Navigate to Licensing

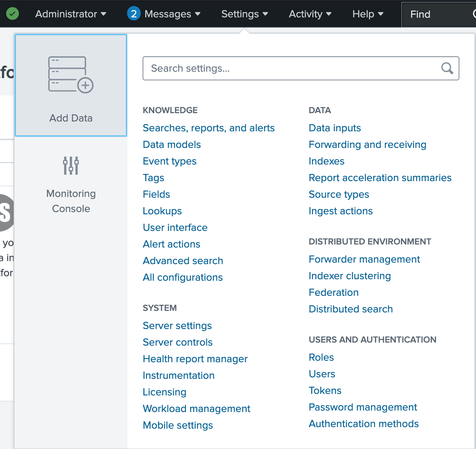tap(164, 392)
